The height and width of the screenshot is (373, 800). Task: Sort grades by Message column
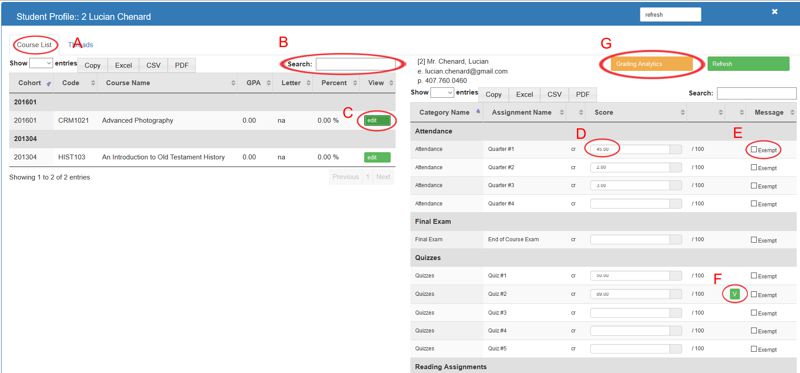coord(771,112)
